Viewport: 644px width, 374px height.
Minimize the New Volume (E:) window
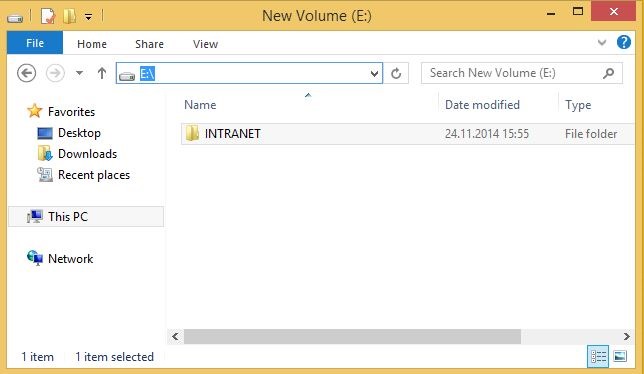[551, 14]
